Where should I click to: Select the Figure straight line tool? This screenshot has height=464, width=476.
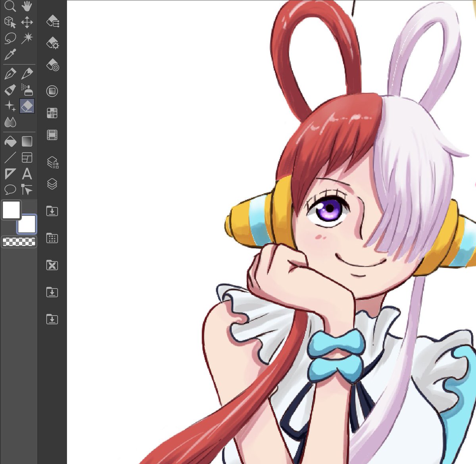(x=10, y=158)
